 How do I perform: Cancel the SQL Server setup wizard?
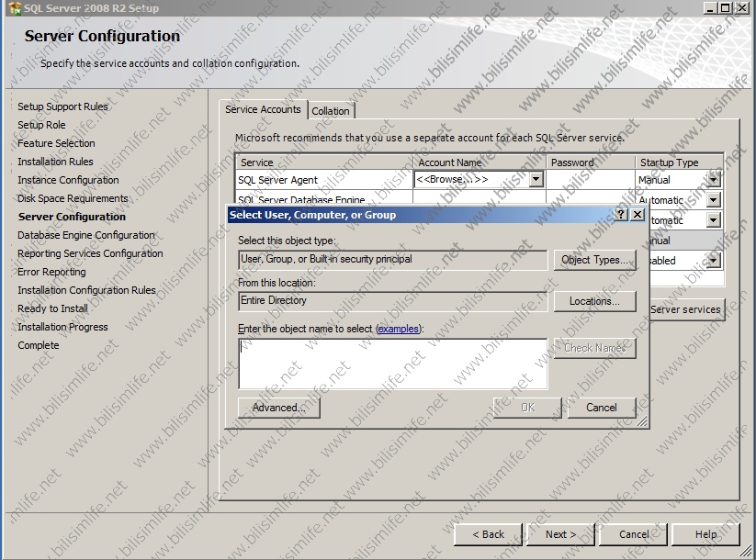pos(634,534)
